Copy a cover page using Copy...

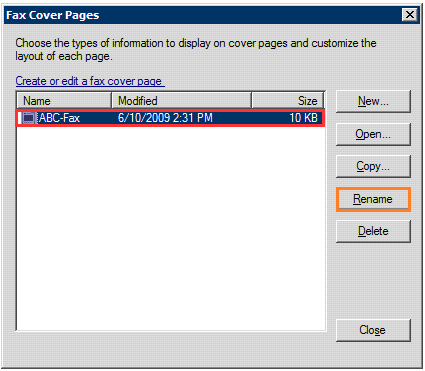(x=373, y=166)
